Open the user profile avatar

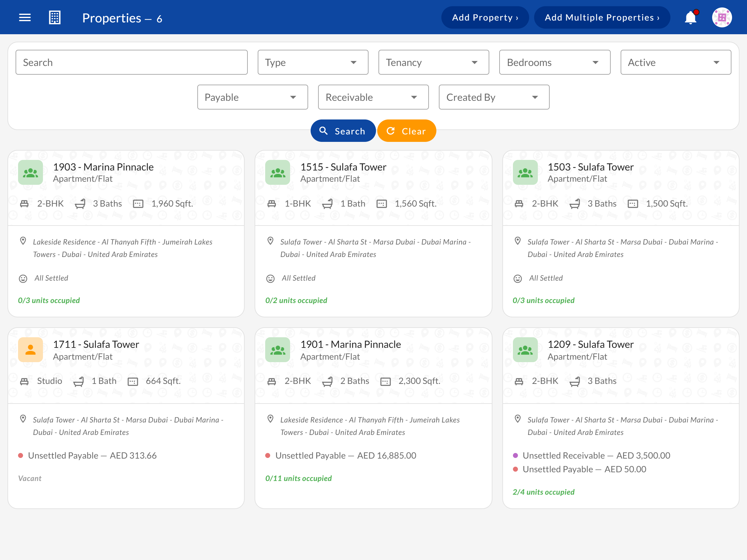pyautogui.click(x=722, y=17)
